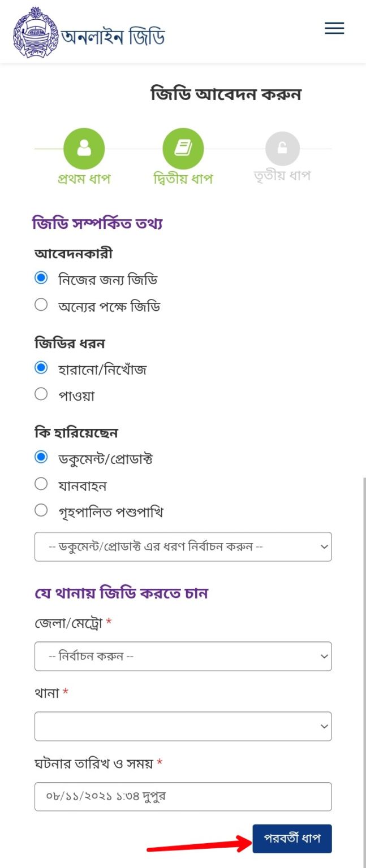366x868 pixels.
Task: Open the hamburger menu icon
Action: coord(334,28)
